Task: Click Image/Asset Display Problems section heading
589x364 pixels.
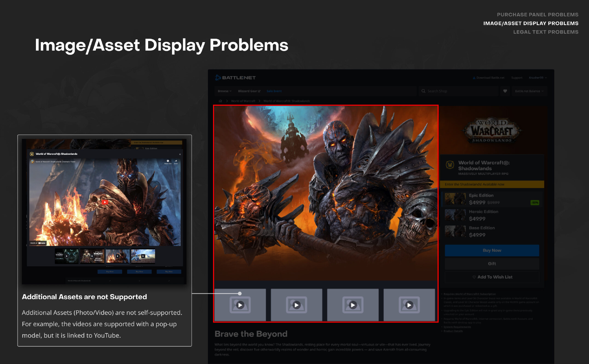Action: pos(531,23)
